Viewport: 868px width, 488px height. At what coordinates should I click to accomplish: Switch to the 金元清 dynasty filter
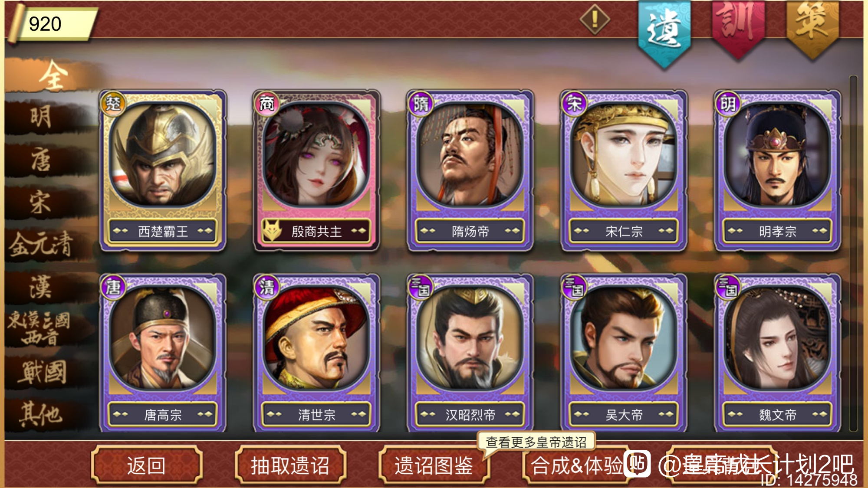tap(41, 244)
